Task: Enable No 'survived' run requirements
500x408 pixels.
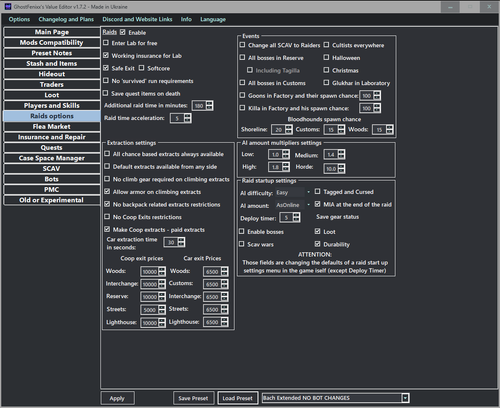Action: 106,80
